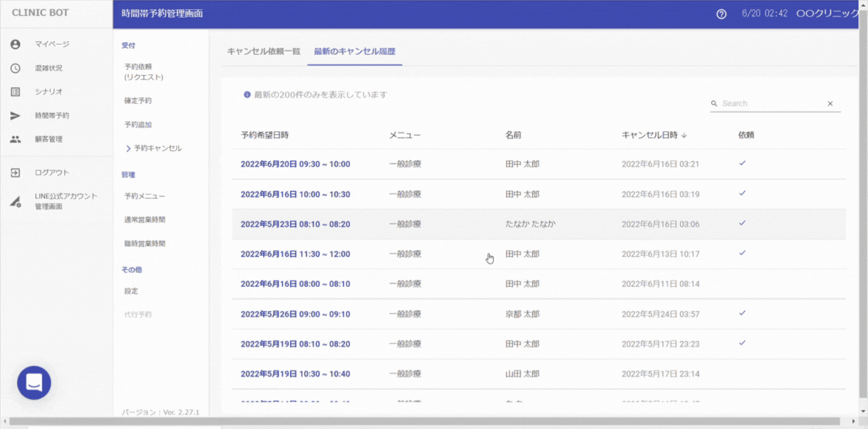Viewport: 868px width, 429px height.
Task: Click the 依頼 checkmark for たなか たなか row
Action: pyautogui.click(x=742, y=224)
